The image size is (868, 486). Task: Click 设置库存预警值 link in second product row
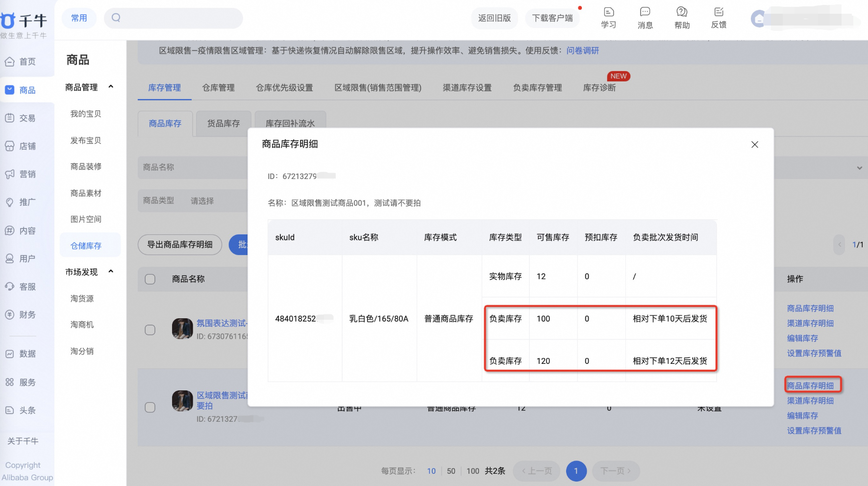(814, 431)
